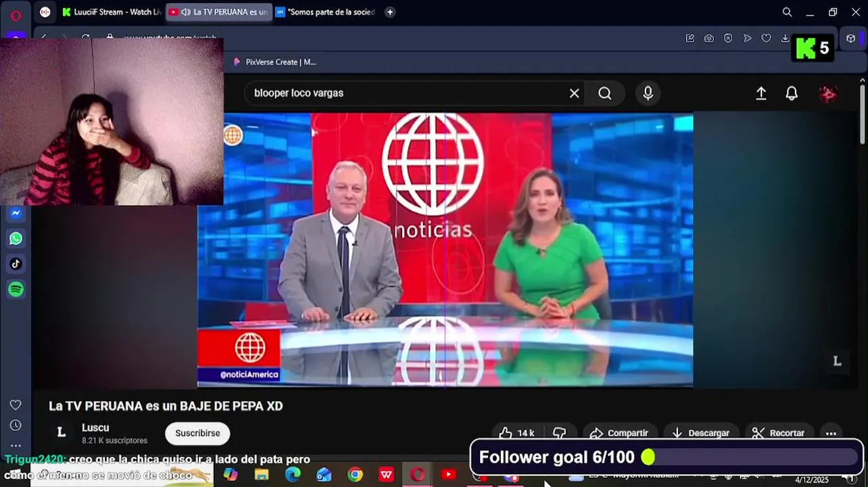The height and width of the screenshot is (487, 868).
Task: Open YouTube app from taskbar
Action: click(449, 475)
